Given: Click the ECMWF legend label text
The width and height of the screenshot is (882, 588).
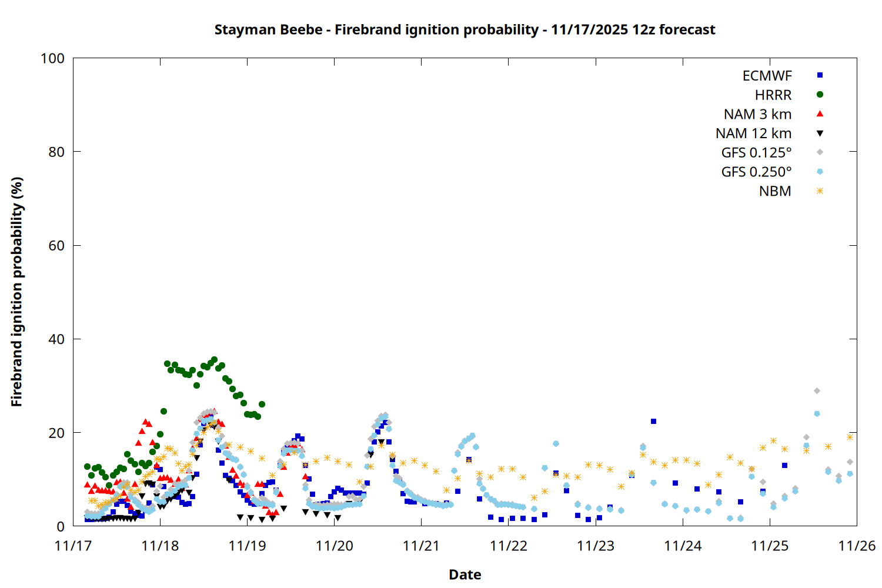Looking at the screenshot, I should click(767, 76).
